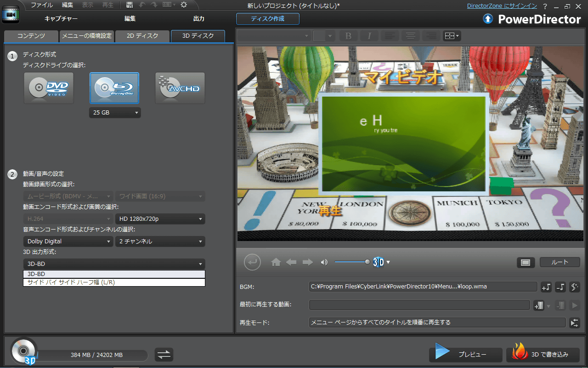Click the BGM file path field

click(423, 287)
